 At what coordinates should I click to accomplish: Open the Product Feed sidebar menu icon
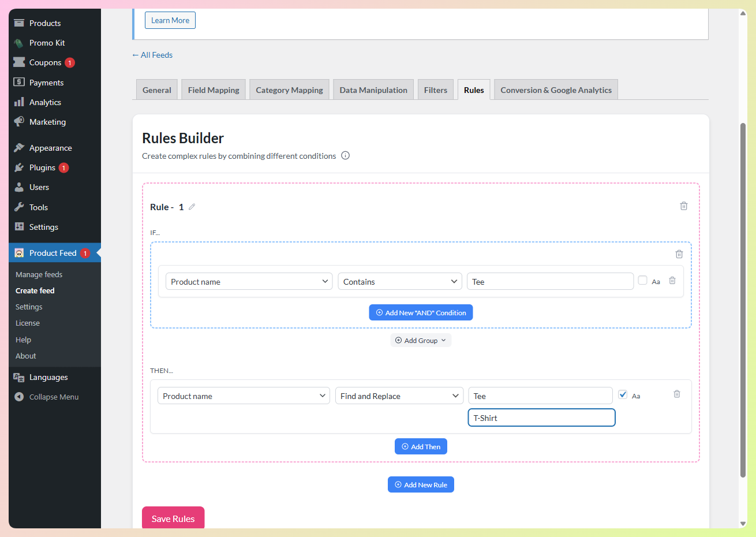pos(19,253)
